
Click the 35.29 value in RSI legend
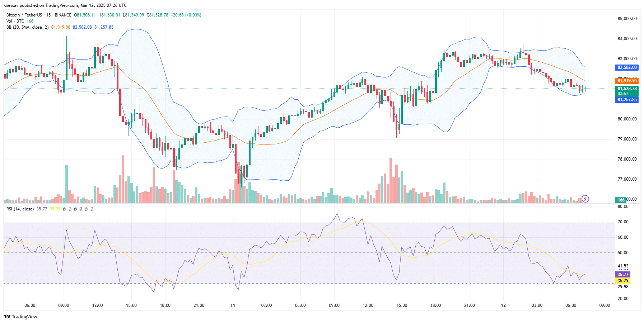click(x=55, y=209)
